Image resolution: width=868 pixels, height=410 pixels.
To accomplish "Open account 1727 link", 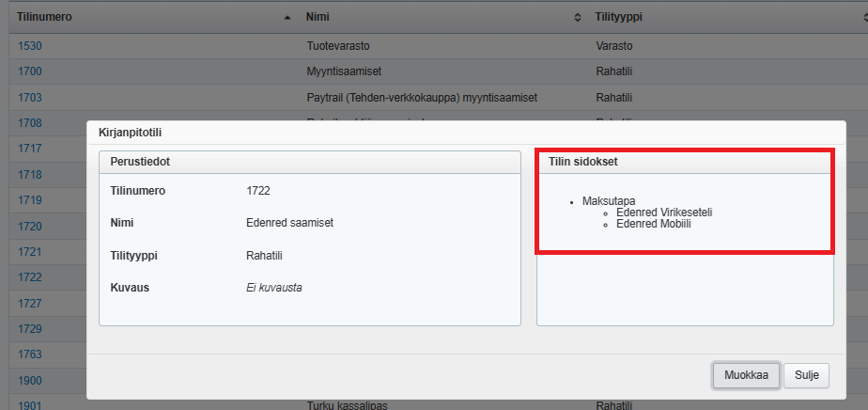I will [29, 304].
